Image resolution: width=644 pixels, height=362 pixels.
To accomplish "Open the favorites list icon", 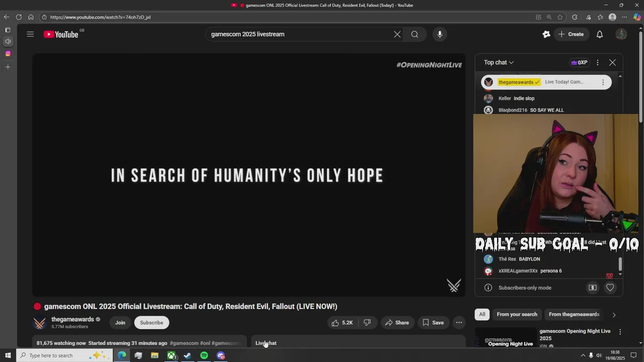I will tap(600, 17).
